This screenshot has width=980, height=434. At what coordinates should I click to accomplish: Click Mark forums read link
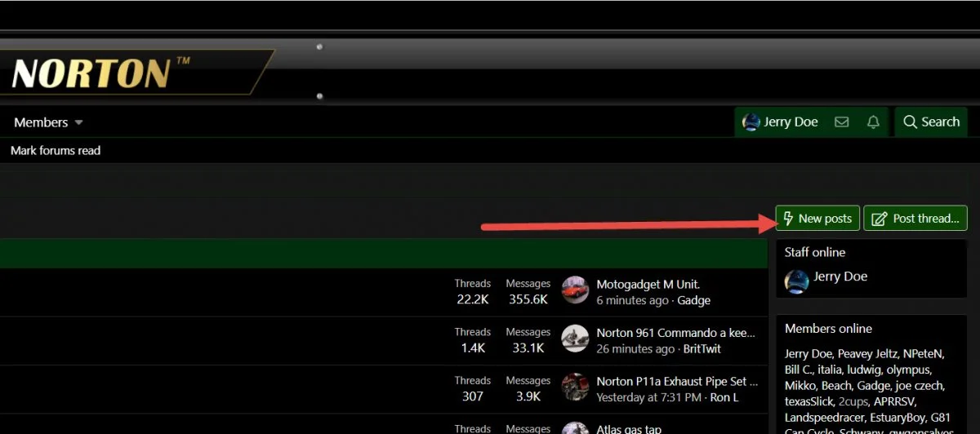(x=56, y=151)
